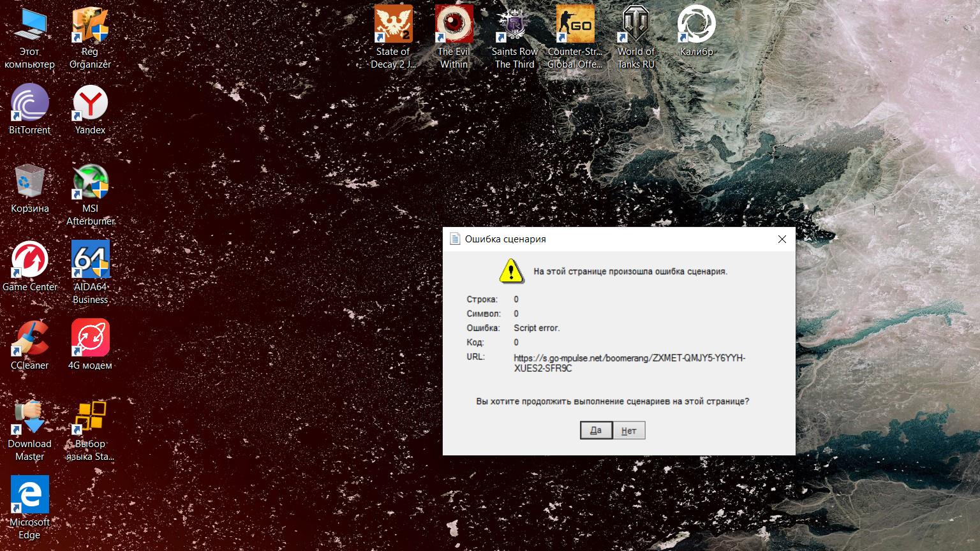Select the Microsoft Edge shortcut
The height and width of the screenshot is (551, 980).
coord(29,508)
